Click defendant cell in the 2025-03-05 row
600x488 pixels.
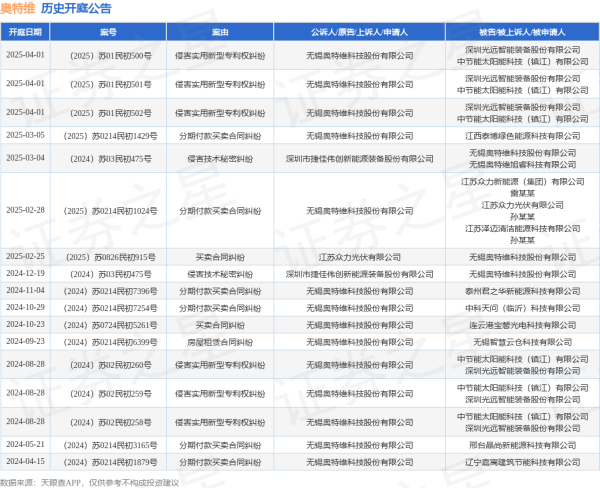[x=522, y=136]
